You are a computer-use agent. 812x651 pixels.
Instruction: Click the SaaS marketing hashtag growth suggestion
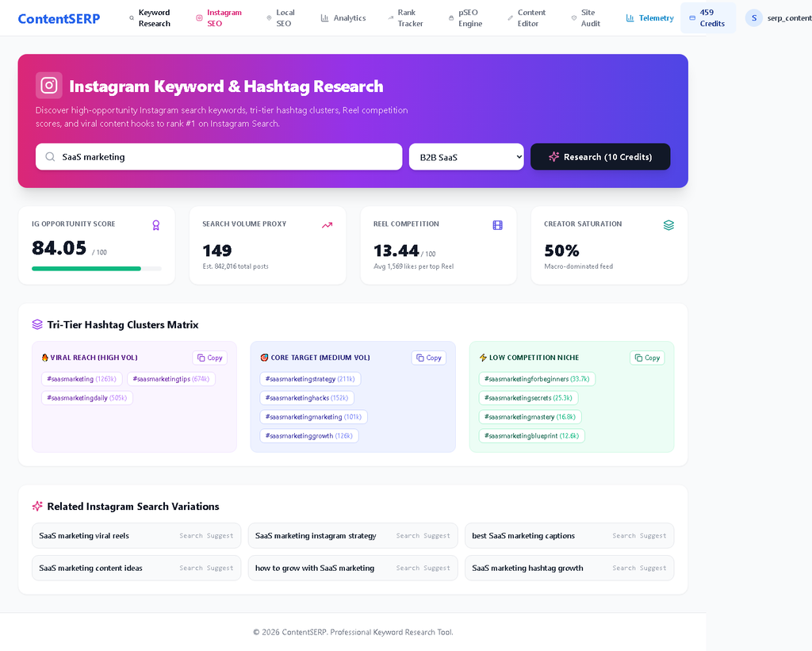(569, 568)
